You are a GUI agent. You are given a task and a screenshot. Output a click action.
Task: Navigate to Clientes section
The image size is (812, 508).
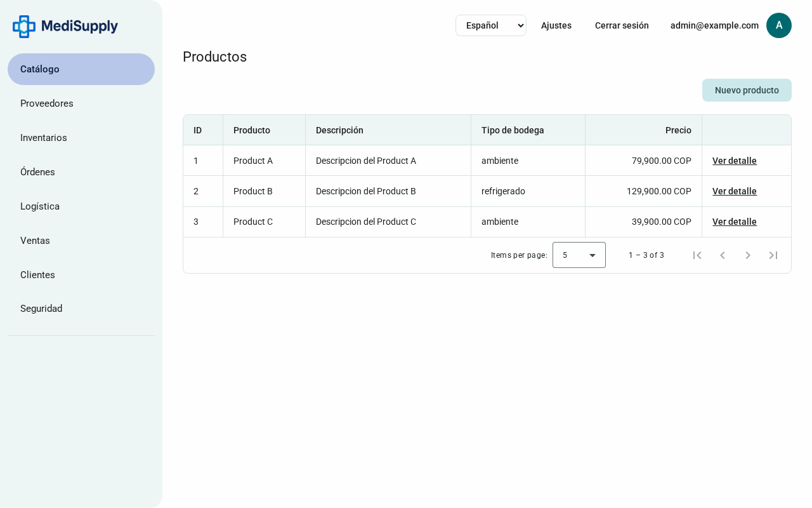[x=81, y=275]
